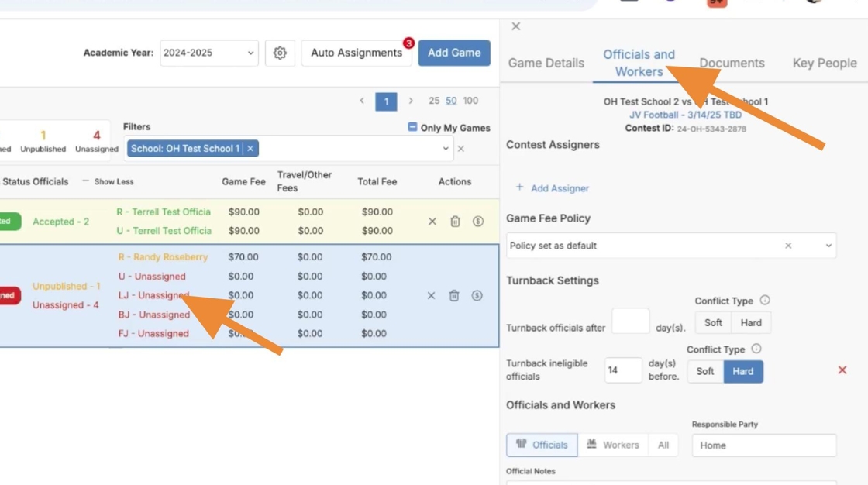Switch to Workers view toggle
This screenshot has height=485, width=868.
[613, 445]
